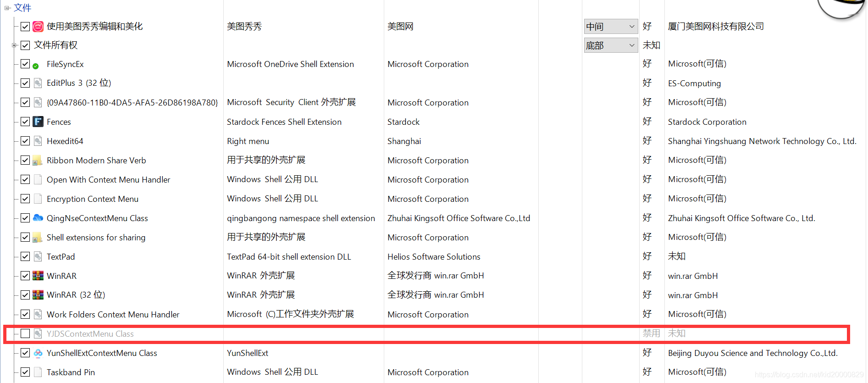The width and height of the screenshot is (868, 383).
Task: Click the Stardock Fences Shell Extension description
Action: 284,122
